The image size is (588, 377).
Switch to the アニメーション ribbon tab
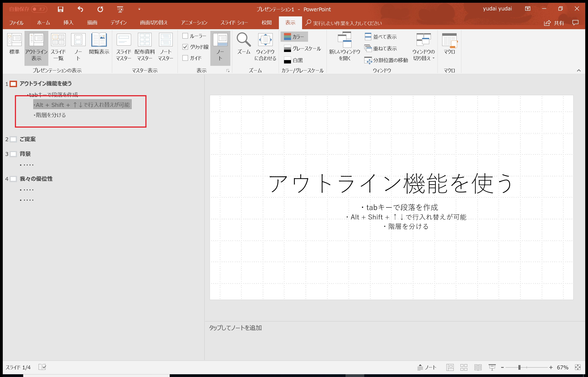tap(194, 23)
